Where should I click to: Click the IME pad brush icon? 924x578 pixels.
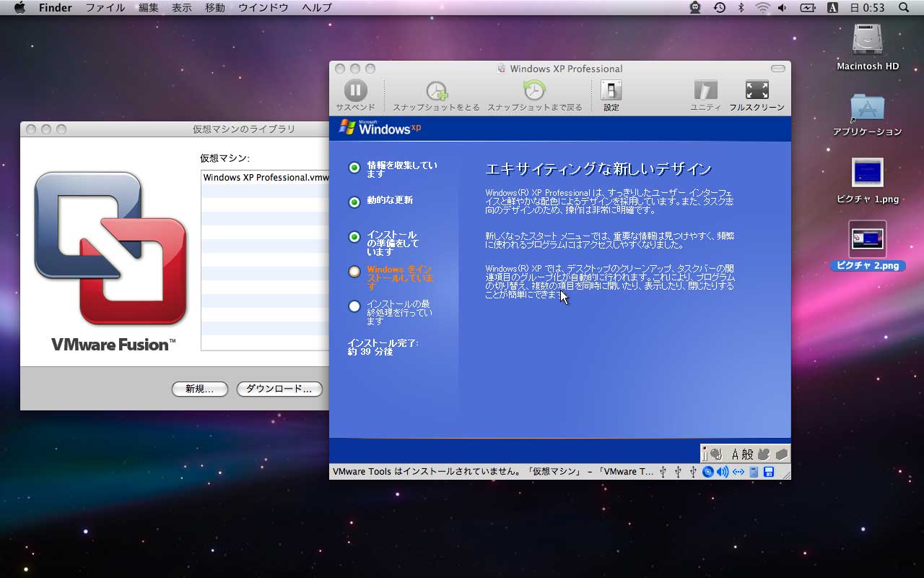coord(715,454)
